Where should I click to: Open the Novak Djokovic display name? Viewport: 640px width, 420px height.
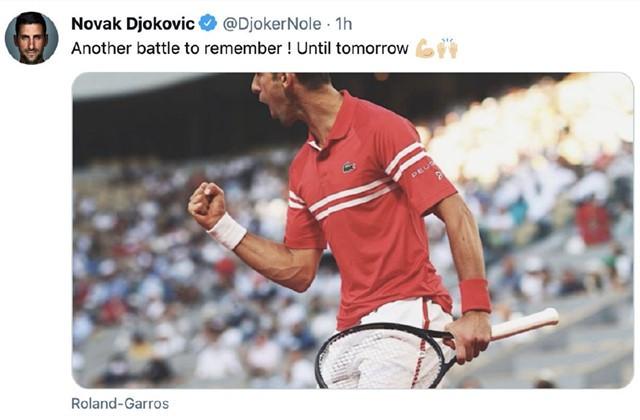coord(133,24)
